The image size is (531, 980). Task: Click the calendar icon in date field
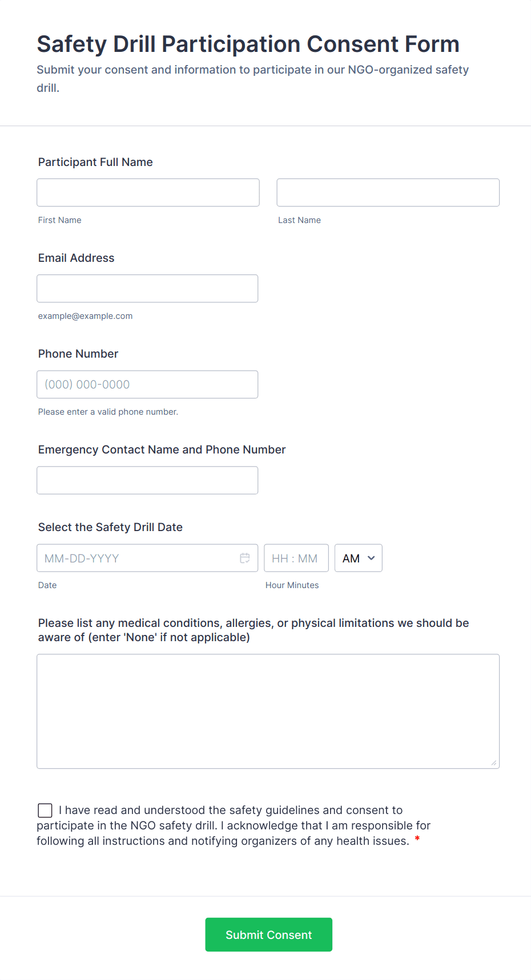point(245,558)
